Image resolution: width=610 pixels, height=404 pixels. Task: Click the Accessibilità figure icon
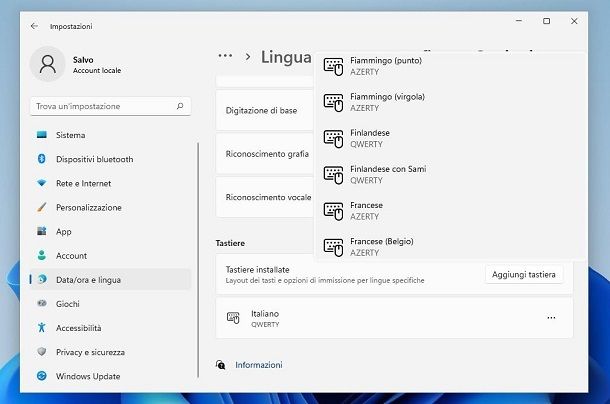click(x=42, y=327)
